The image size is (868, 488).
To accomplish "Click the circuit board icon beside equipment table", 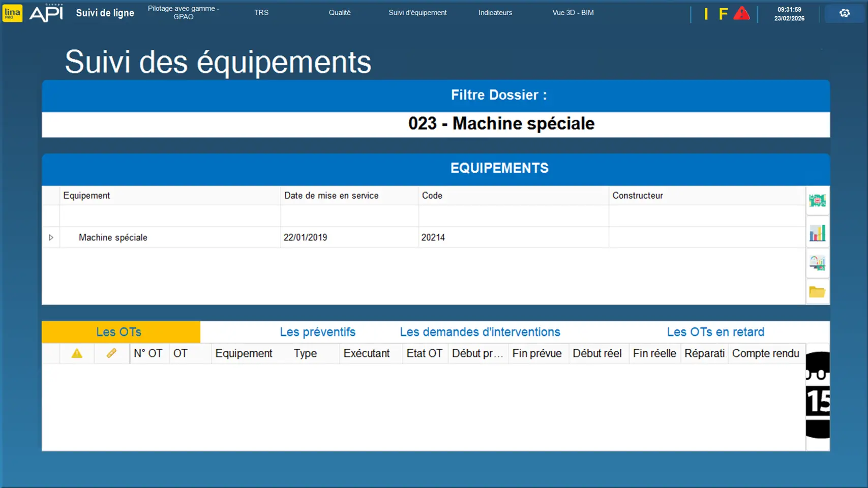I will point(817,201).
